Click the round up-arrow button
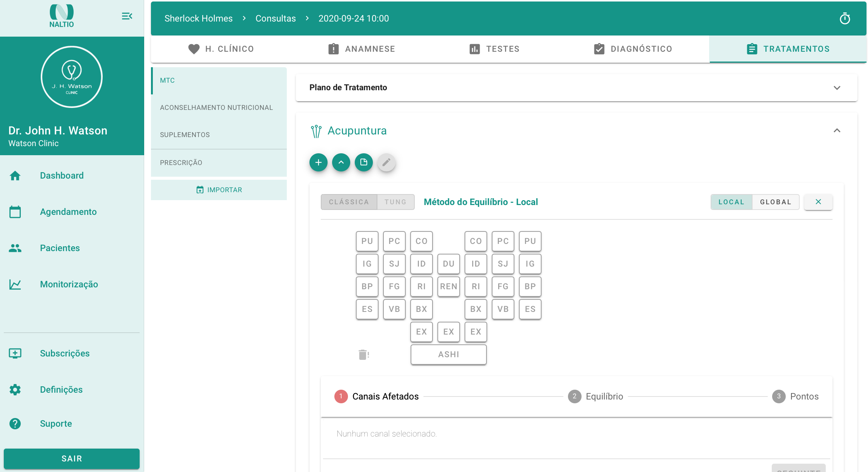 341,162
